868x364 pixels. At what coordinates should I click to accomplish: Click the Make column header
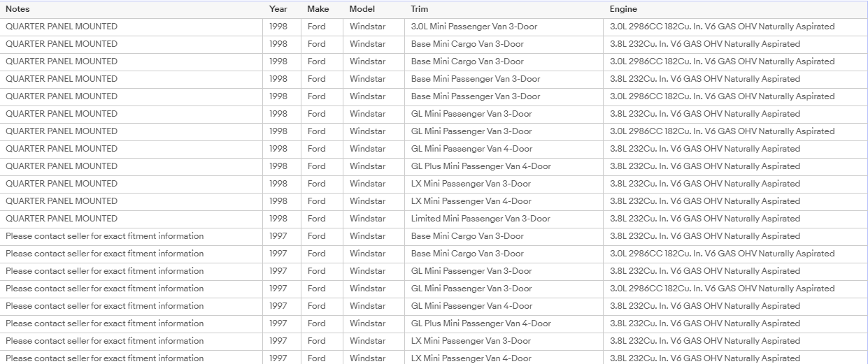(x=318, y=9)
